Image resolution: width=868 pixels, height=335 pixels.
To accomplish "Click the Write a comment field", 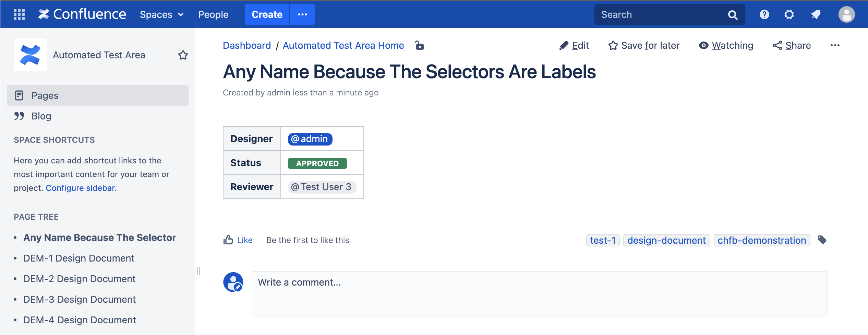I will [x=539, y=293].
